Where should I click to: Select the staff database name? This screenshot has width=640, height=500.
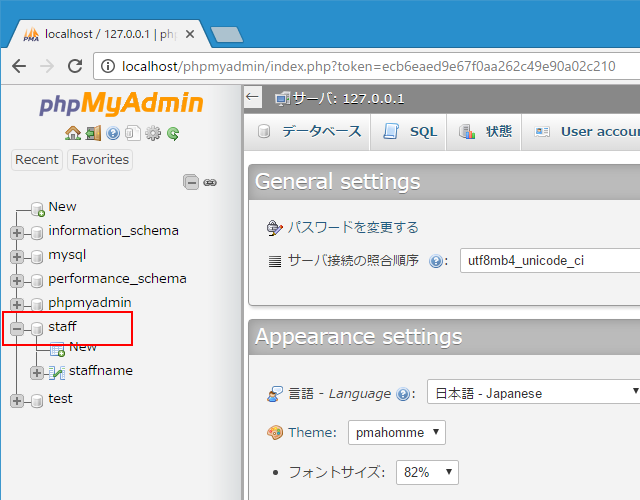(x=62, y=327)
